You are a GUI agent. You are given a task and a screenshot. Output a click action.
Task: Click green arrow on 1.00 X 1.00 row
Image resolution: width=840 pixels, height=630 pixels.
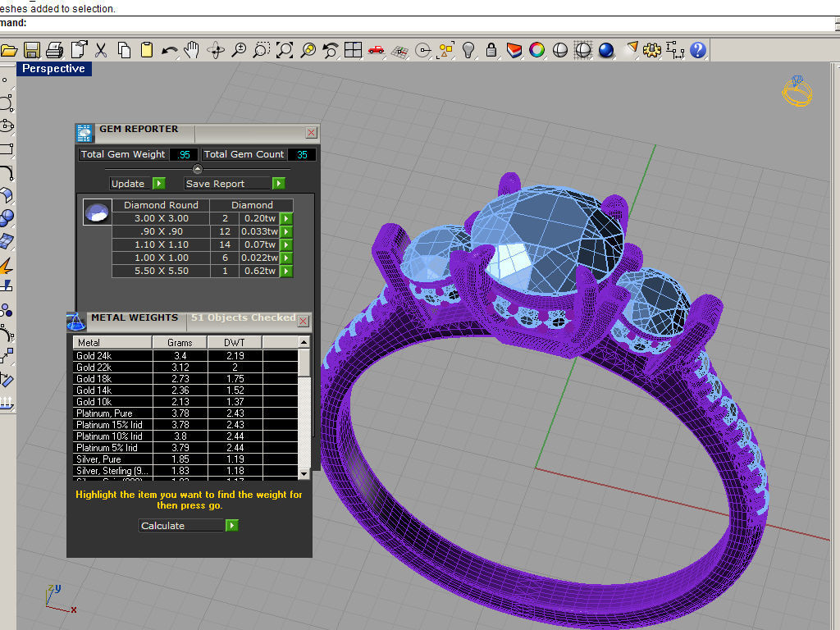point(286,258)
